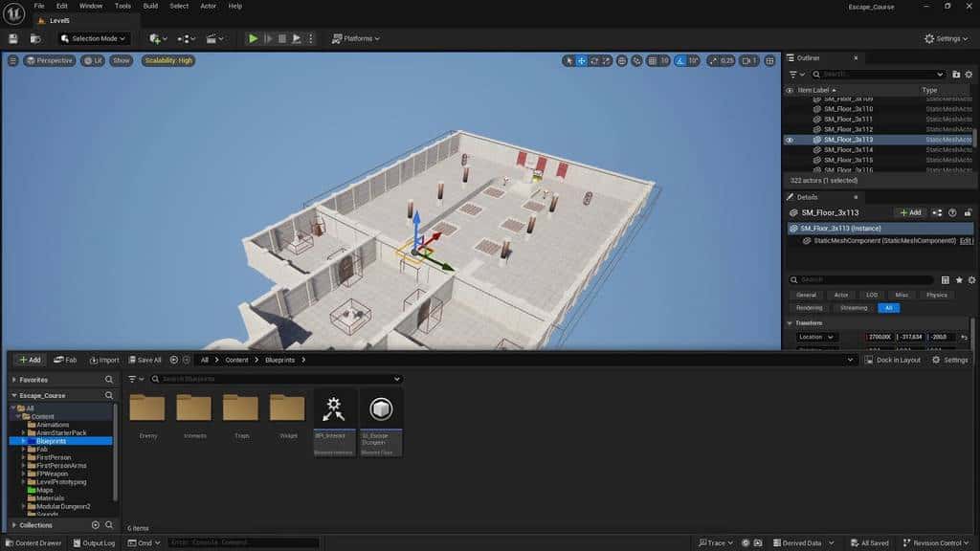980x551 pixels.
Task: Toggle rotation angle snapping
Action: coord(680,60)
